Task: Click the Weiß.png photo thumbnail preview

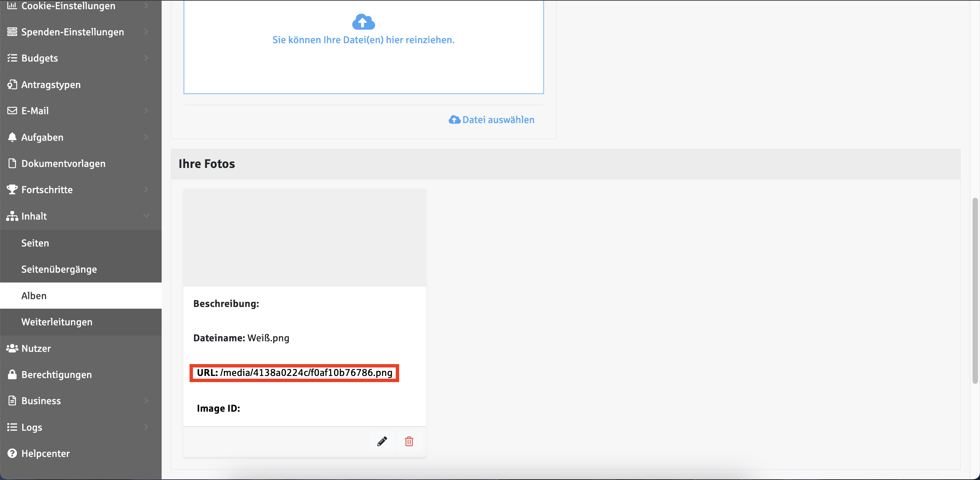Action: [304, 238]
